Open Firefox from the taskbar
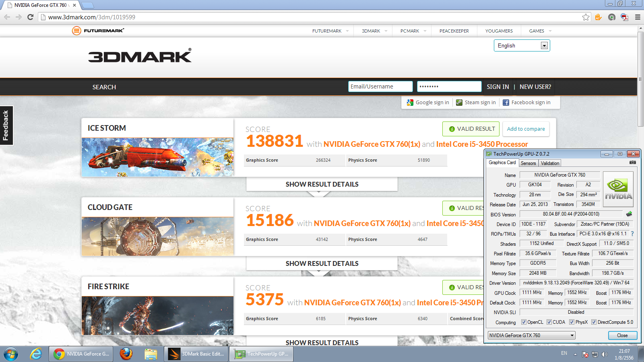The height and width of the screenshot is (362, 644). pyautogui.click(x=126, y=354)
